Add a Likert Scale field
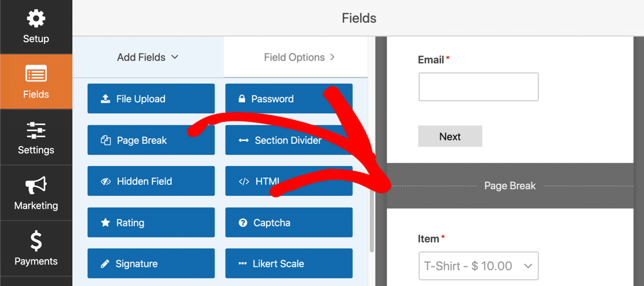The width and height of the screenshot is (644, 286). [x=289, y=263]
